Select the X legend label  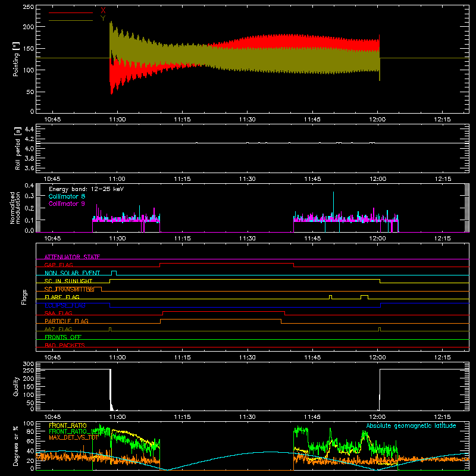pos(103,11)
